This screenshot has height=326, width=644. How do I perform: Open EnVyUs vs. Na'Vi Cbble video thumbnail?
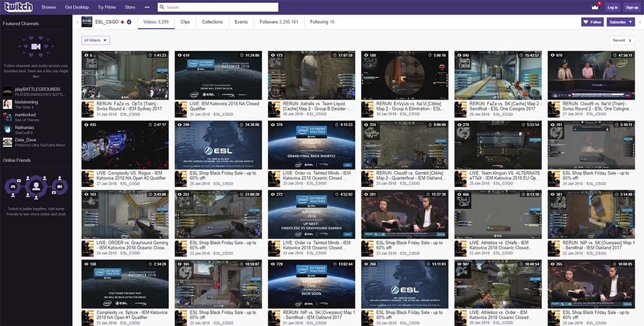(x=405, y=75)
